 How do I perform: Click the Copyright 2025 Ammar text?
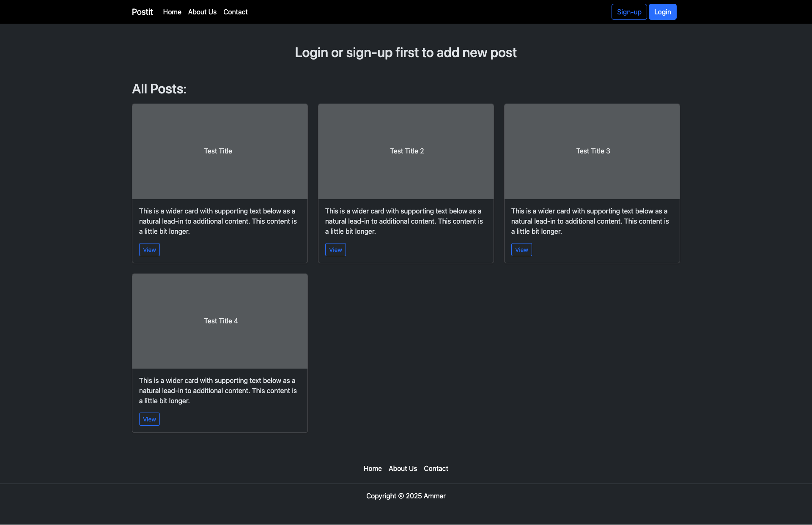pyautogui.click(x=406, y=496)
